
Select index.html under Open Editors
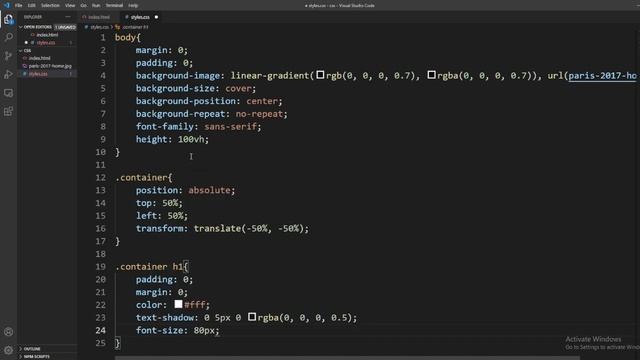tap(47, 35)
